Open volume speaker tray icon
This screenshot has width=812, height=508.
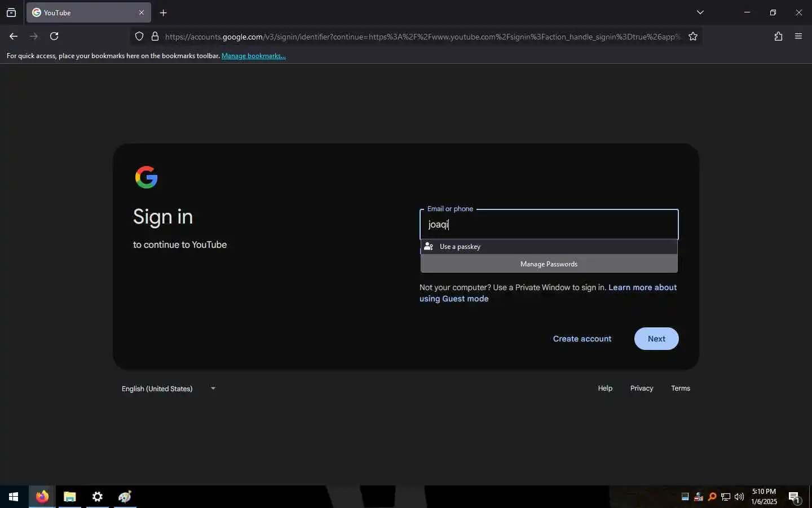[x=739, y=497]
